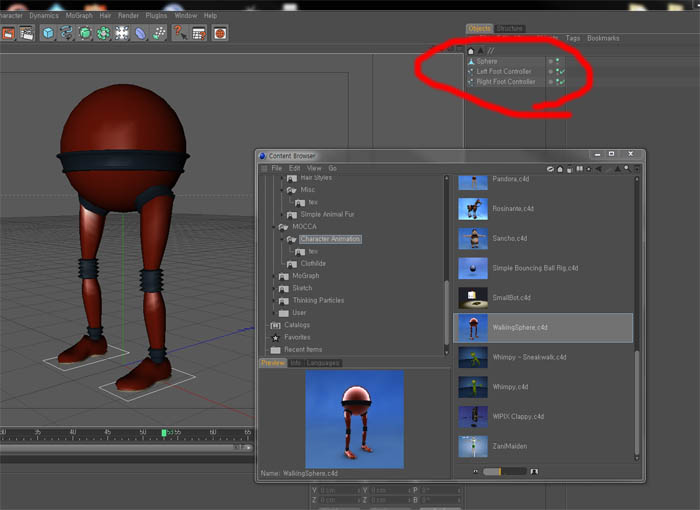Click the orange globe Content Browser icon
The height and width of the screenshot is (510, 700).
pyautogui.click(x=220, y=33)
